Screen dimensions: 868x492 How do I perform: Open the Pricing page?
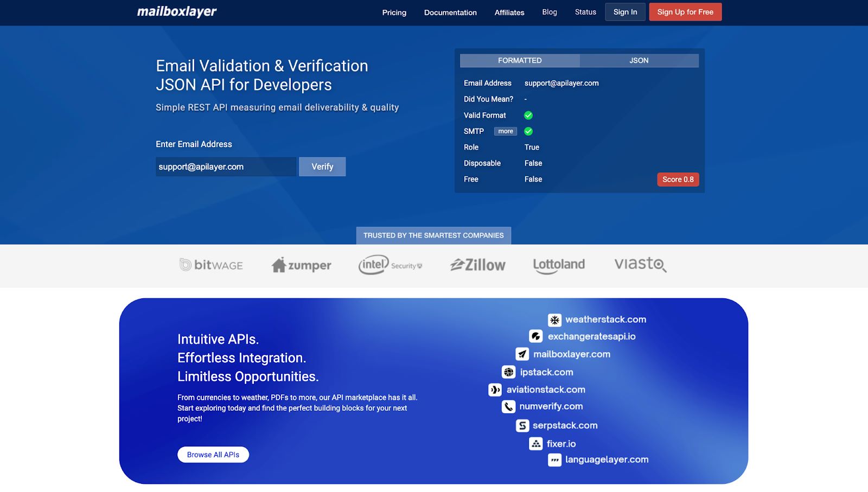point(394,12)
